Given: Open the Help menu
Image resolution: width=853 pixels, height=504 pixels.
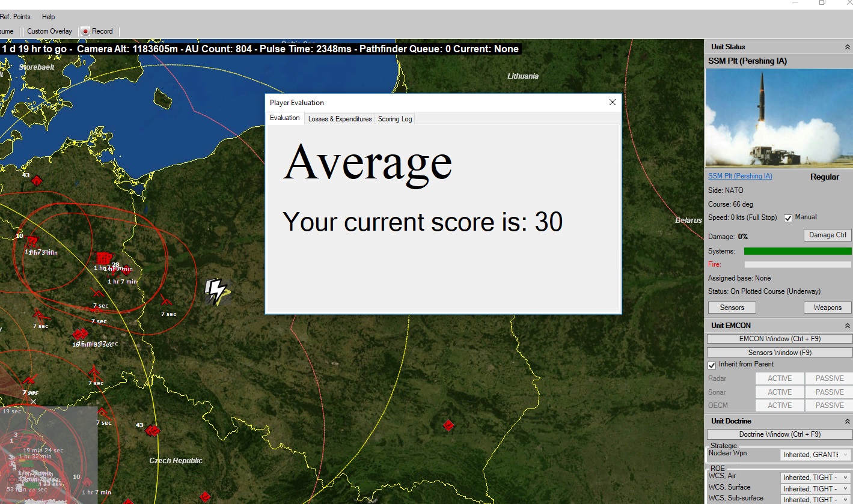Looking at the screenshot, I should pos(48,17).
